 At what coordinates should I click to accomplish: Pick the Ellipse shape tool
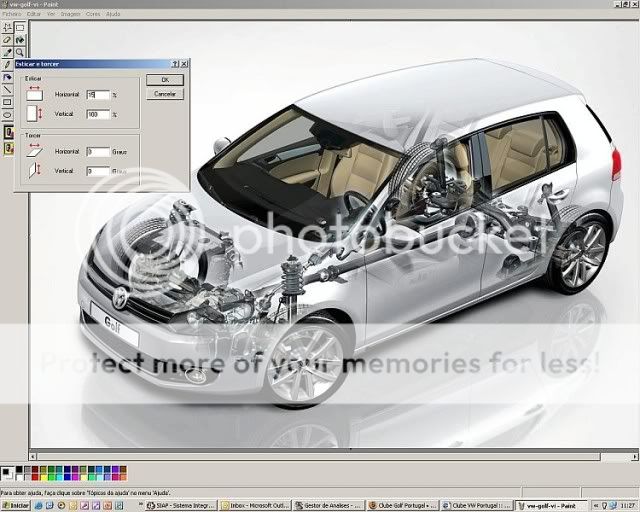coord(7,115)
